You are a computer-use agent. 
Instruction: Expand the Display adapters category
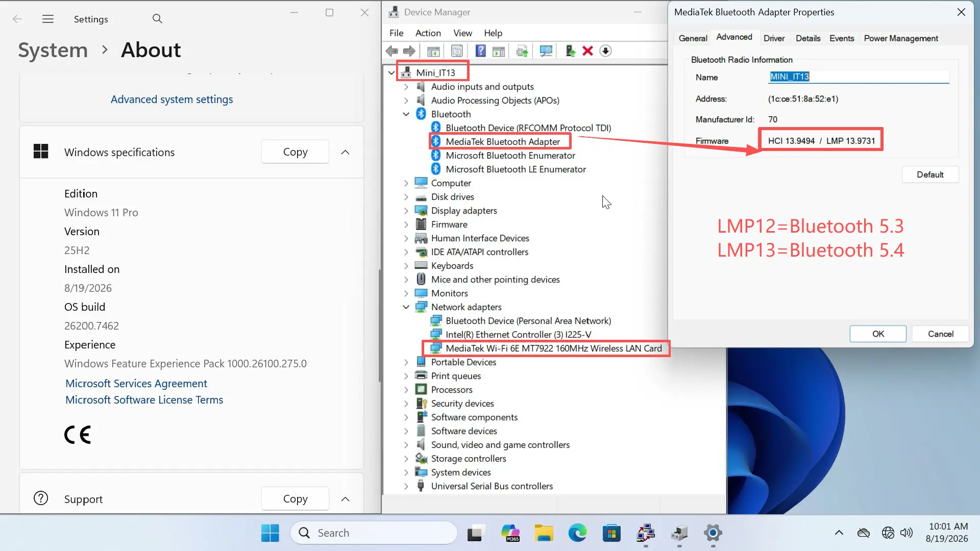click(x=406, y=211)
